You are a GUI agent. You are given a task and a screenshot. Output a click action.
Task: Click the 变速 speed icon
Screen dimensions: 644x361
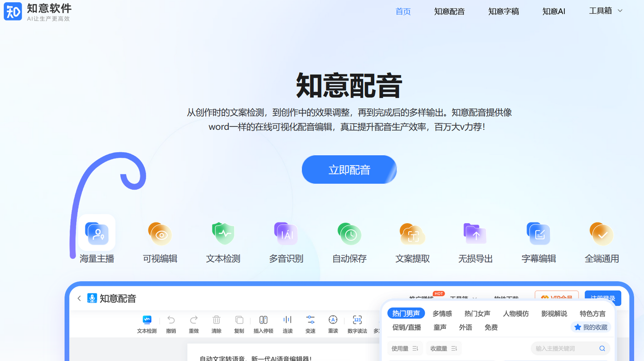pos(310,319)
